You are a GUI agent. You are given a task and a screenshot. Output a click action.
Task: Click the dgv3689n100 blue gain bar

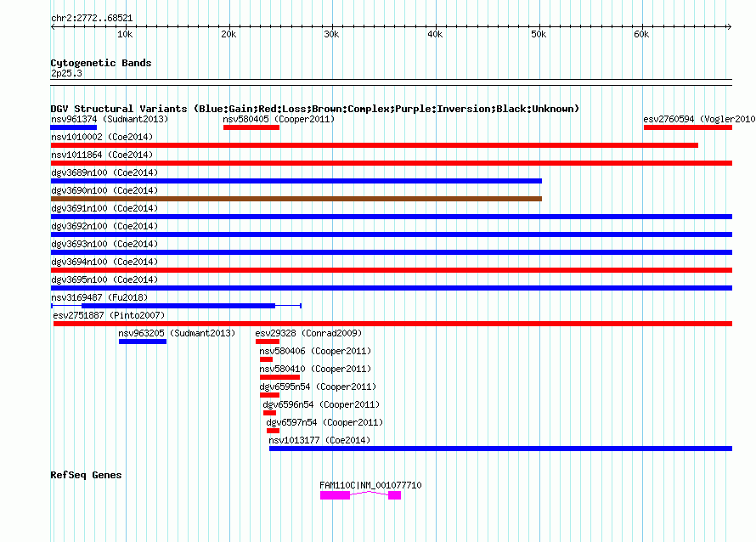tap(296, 181)
